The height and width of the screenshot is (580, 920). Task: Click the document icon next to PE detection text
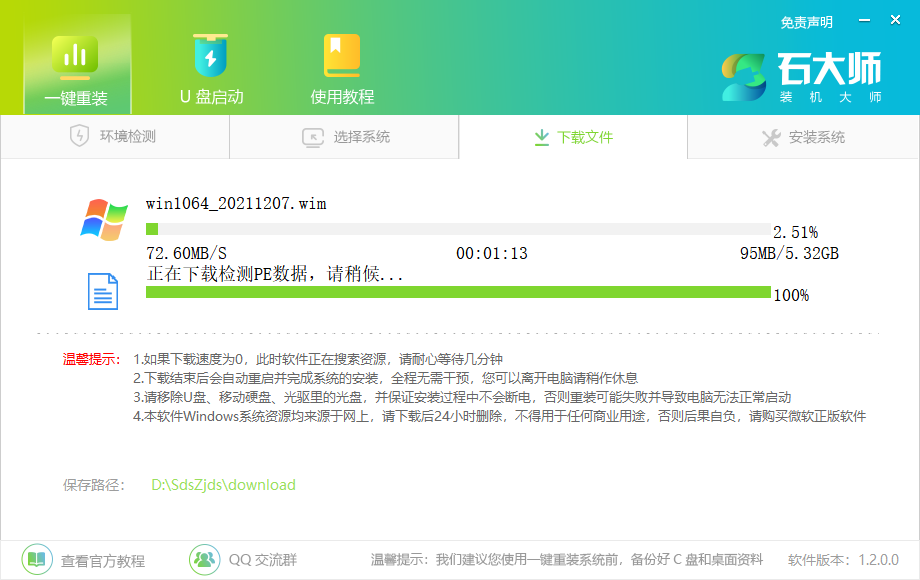click(103, 292)
